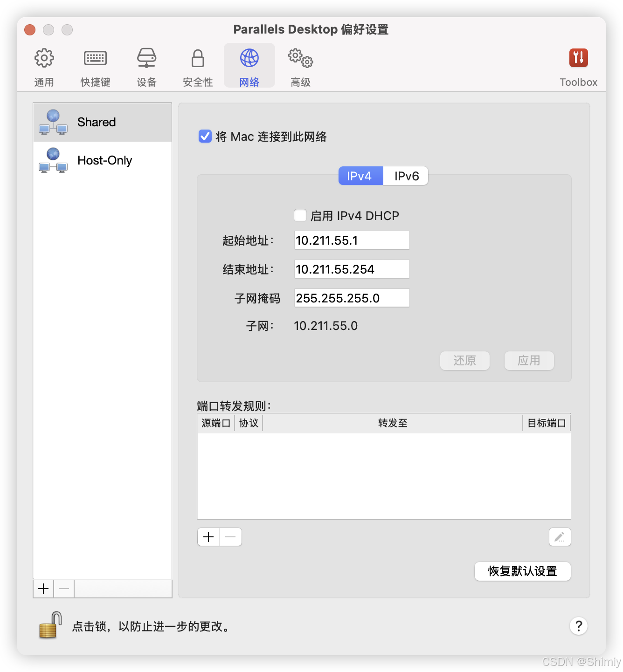This screenshot has width=623, height=672.
Task: Click the 端口转发规则 label
Action: pyautogui.click(x=234, y=406)
